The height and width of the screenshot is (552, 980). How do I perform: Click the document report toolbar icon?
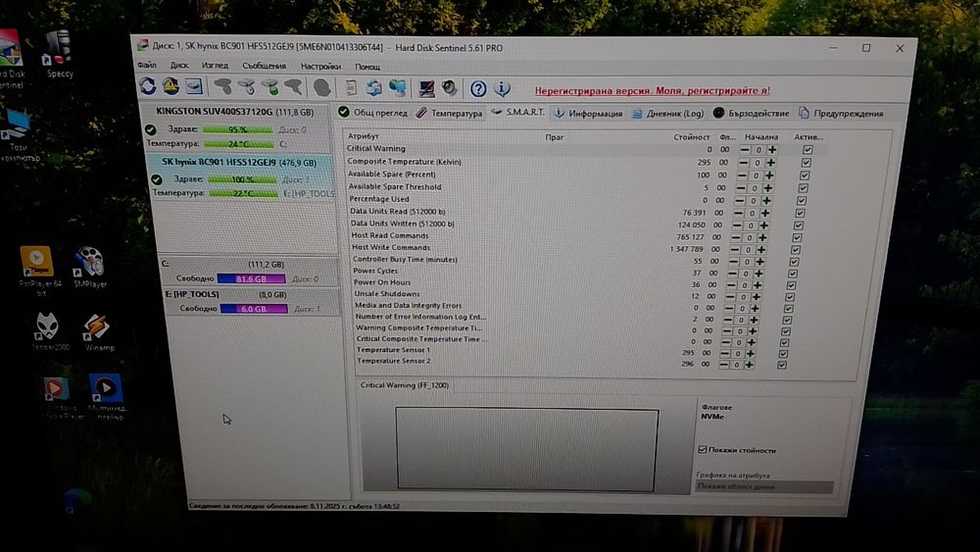pyautogui.click(x=351, y=88)
